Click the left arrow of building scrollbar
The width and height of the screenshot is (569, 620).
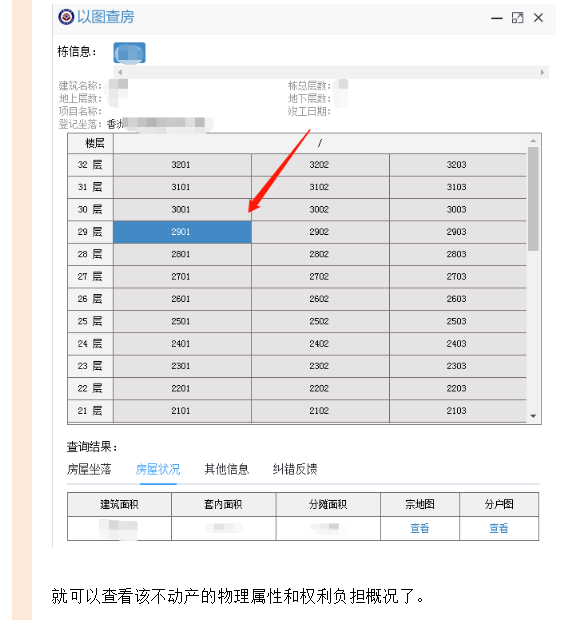pyautogui.click(x=120, y=72)
